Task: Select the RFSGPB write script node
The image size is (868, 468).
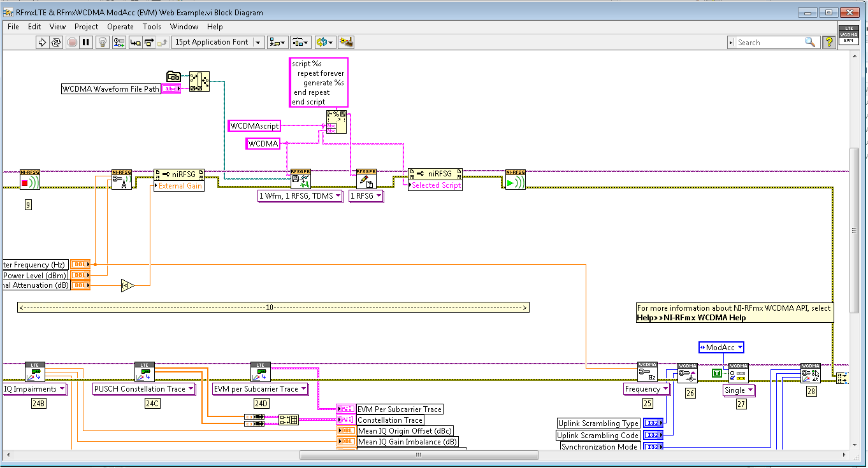Action: click(366, 180)
